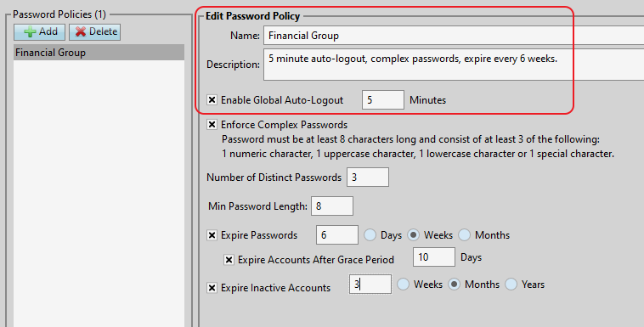
Task: Click into the Description text area
Action: [454, 65]
